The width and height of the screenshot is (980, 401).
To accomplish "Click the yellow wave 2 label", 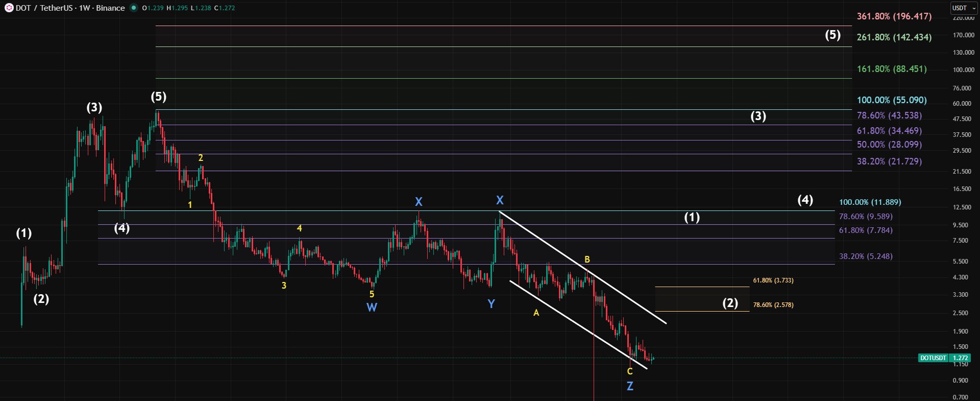I will point(201,158).
